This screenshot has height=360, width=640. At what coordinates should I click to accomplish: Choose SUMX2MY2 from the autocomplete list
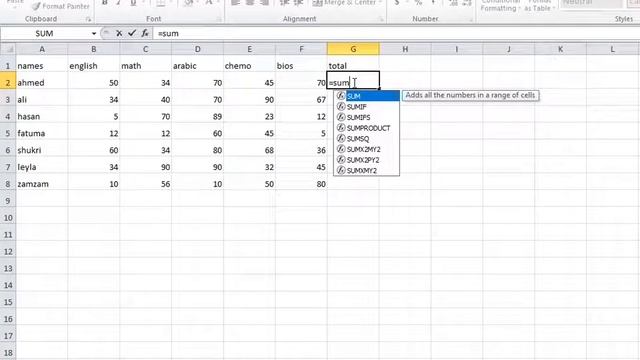pos(367,149)
